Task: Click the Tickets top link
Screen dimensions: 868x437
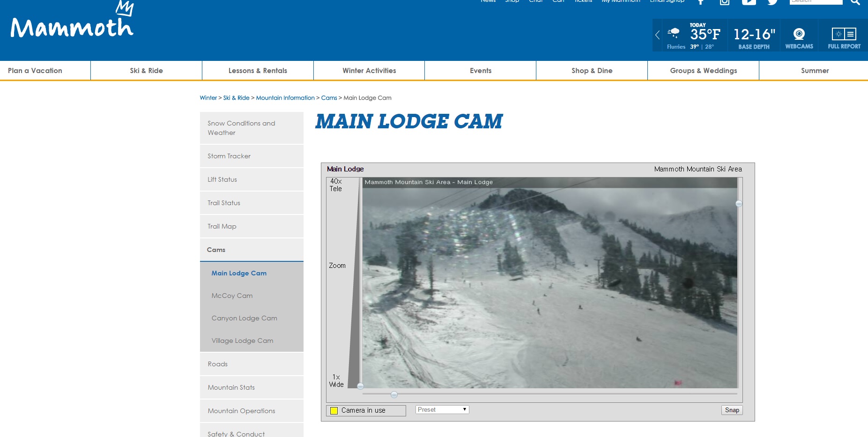Action: (x=583, y=1)
